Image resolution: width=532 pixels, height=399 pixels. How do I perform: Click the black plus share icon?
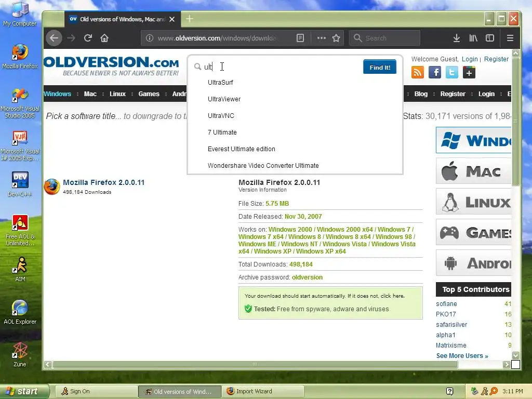coord(469,72)
